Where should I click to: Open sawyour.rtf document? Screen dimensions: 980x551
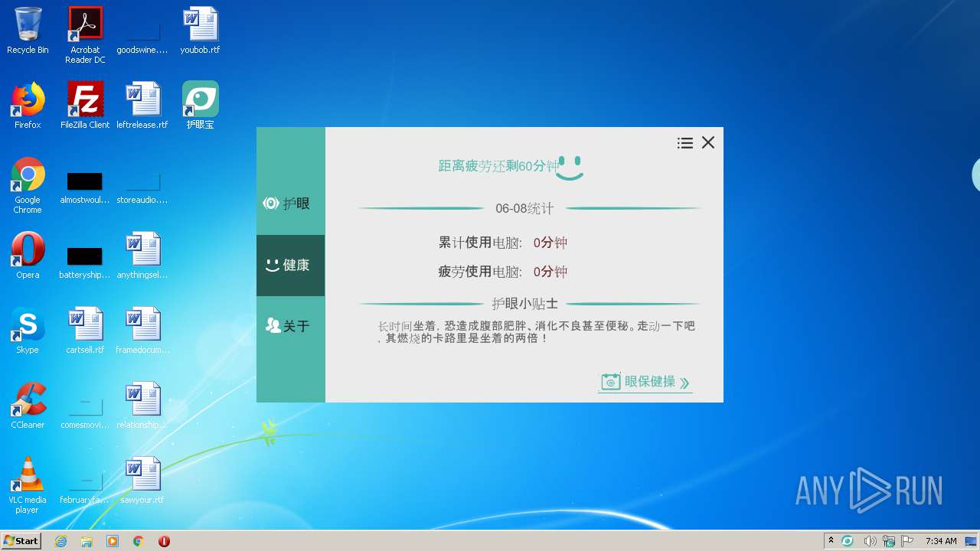pos(142,481)
